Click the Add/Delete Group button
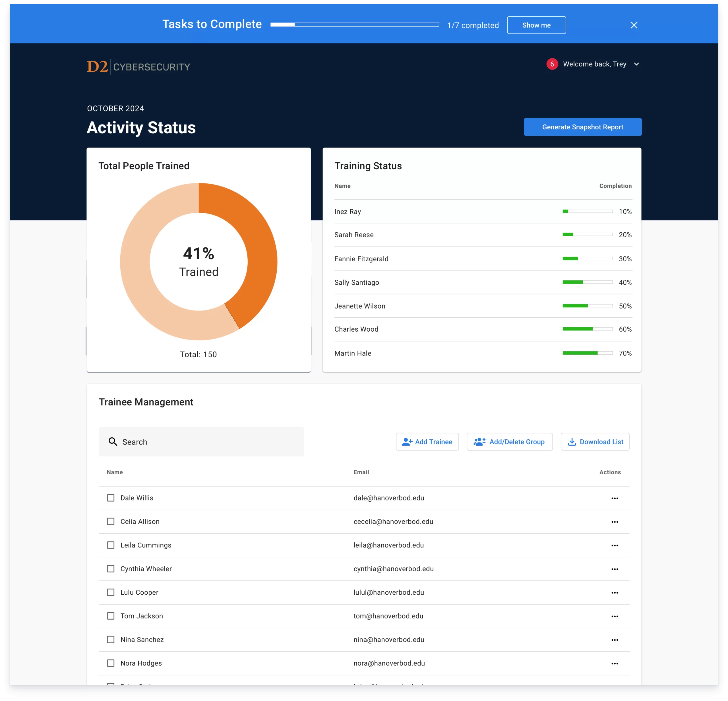This screenshot has width=728, height=701. tap(509, 441)
